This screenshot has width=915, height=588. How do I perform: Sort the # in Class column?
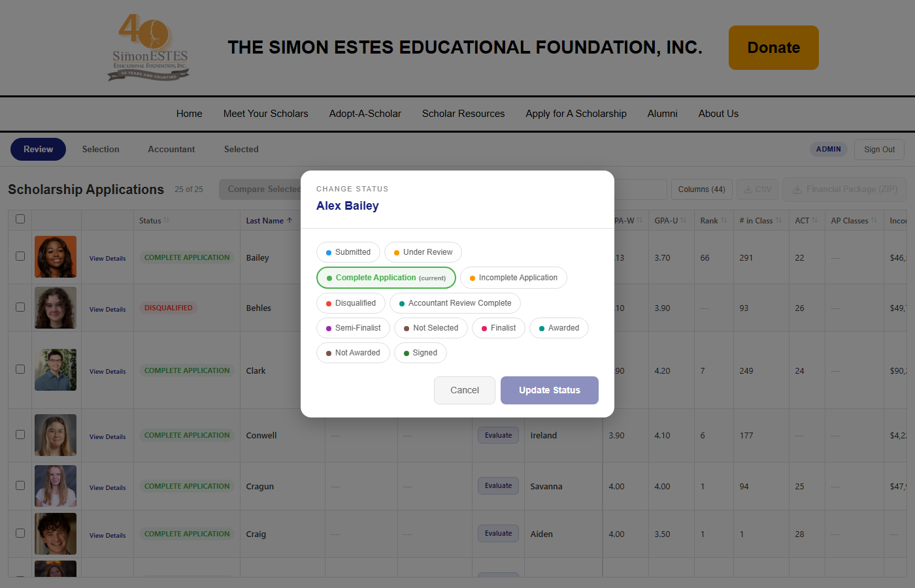coord(759,220)
